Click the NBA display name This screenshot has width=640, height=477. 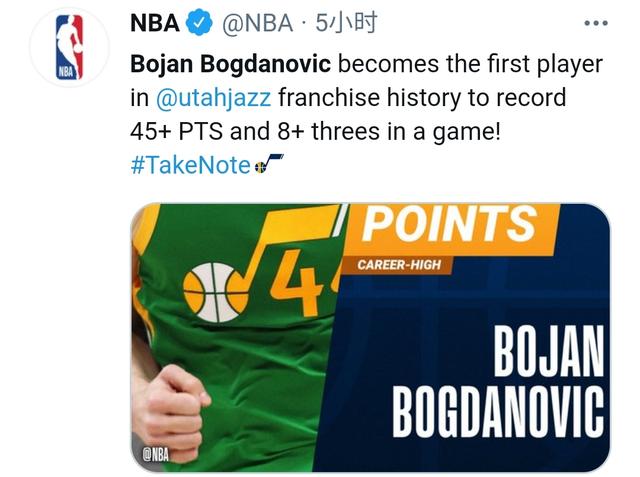click(x=155, y=23)
